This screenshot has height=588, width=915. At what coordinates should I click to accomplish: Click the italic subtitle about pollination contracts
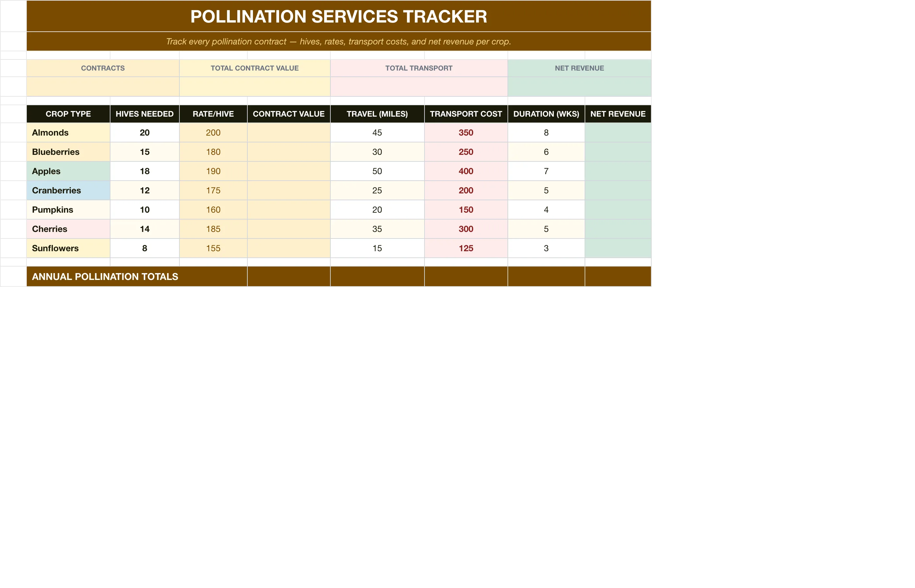pos(338,41)
